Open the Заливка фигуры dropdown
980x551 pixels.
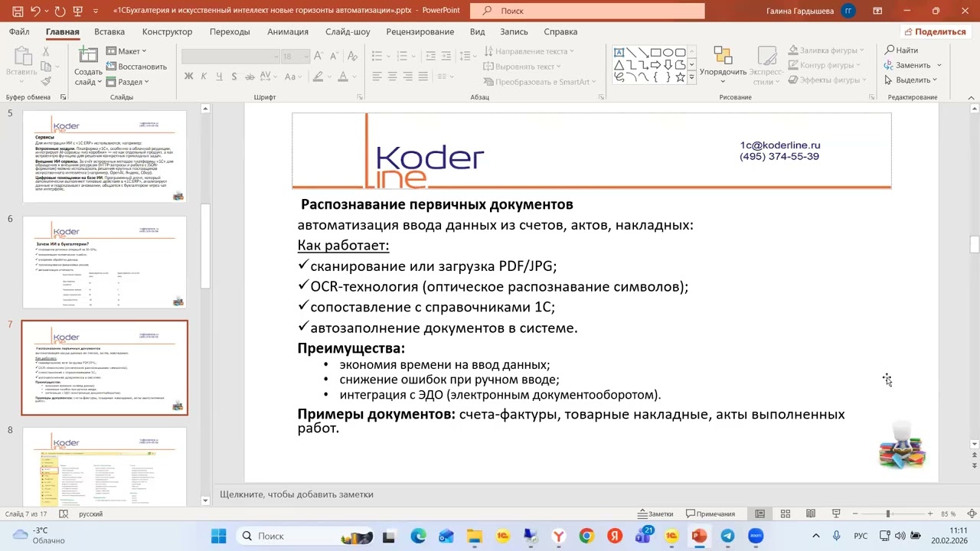coord(826,51)
